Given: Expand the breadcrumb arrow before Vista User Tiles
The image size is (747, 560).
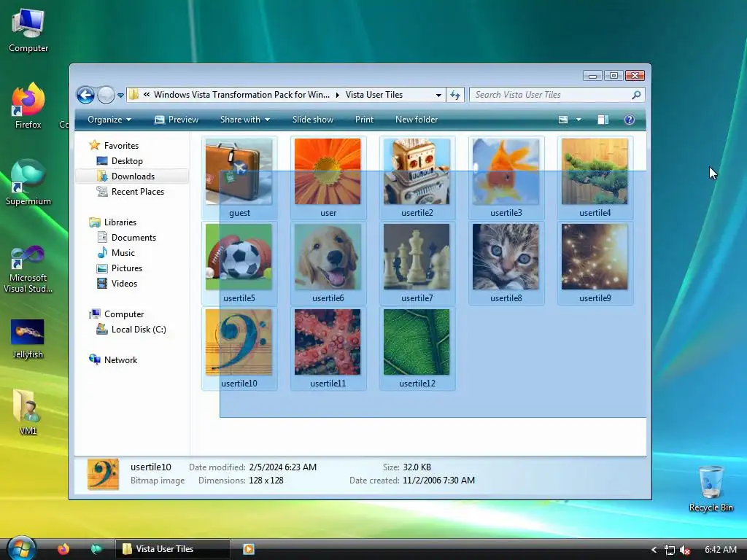Looking at the screenshot, I should tap(337, 95).
